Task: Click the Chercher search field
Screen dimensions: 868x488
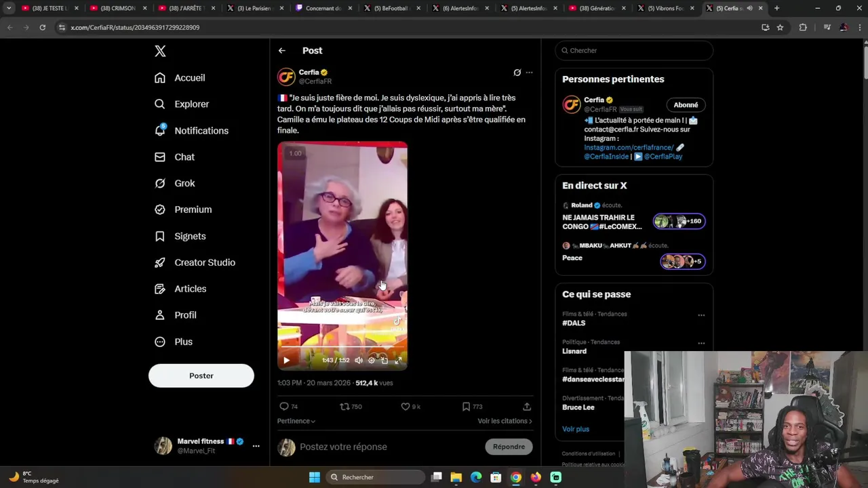Action: tap(634, 51)
